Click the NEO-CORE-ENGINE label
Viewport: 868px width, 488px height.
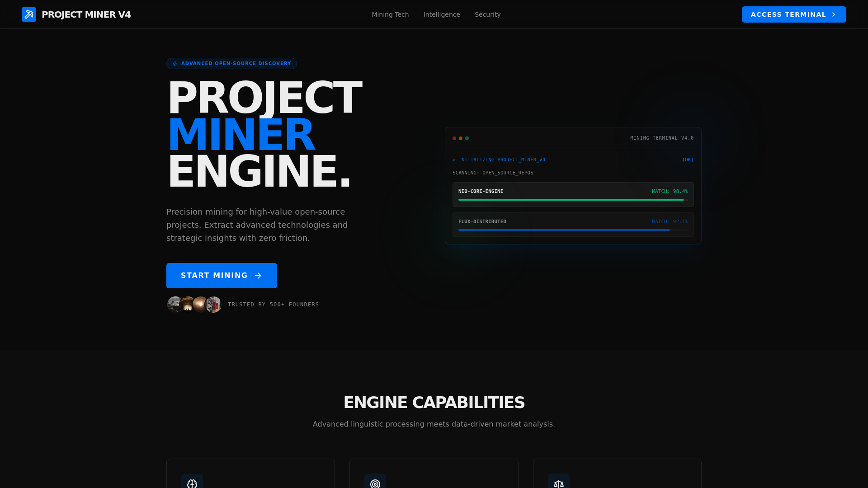[481, 192]
